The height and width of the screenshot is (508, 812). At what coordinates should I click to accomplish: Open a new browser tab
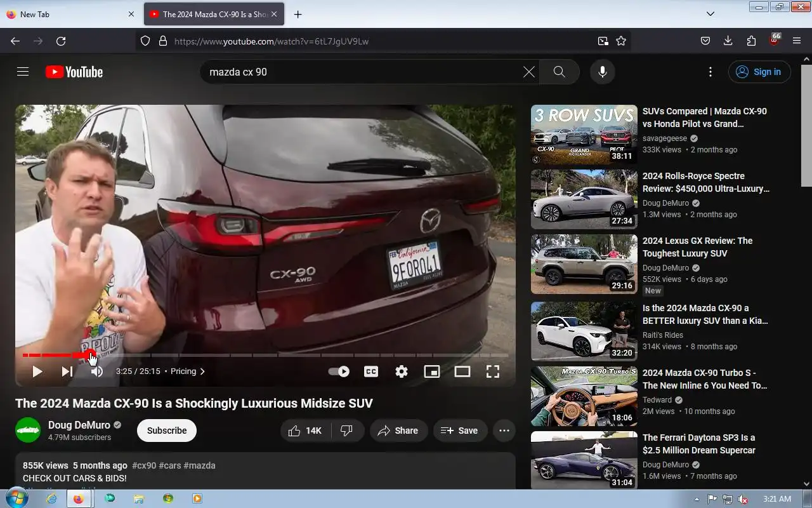coord(298,14)
